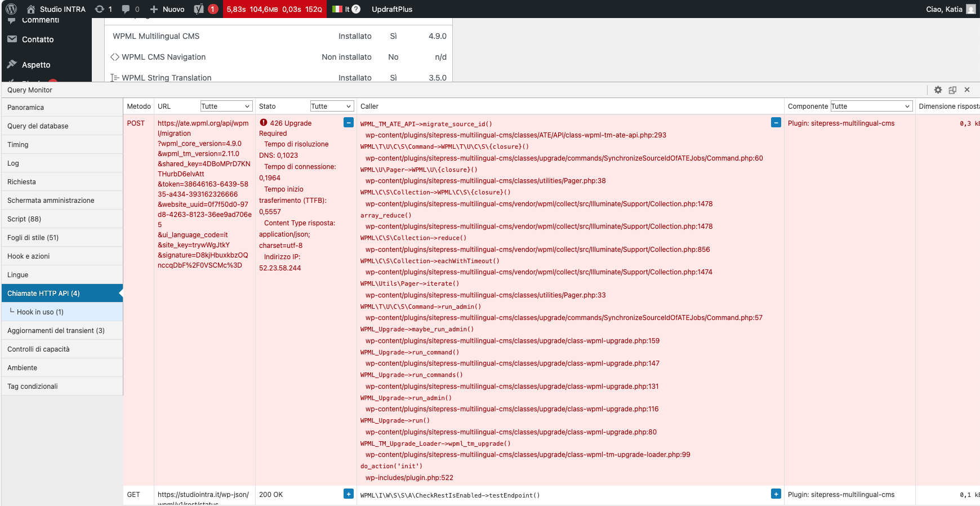Screen dimensions: 980x506
Task: Filter by sitepress-multilingual-cms in GET row
Action: click(841, 494)
